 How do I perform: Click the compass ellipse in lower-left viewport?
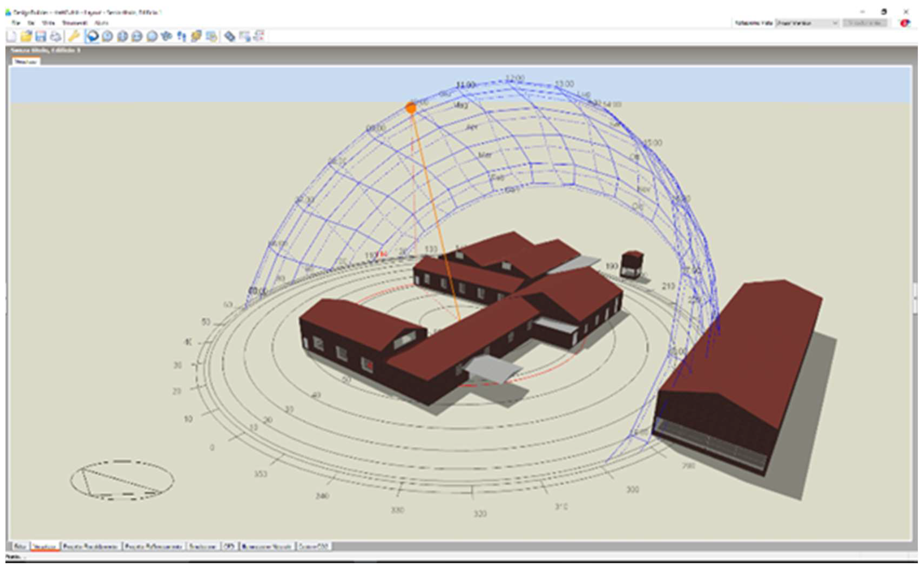[x=122, y=480]
